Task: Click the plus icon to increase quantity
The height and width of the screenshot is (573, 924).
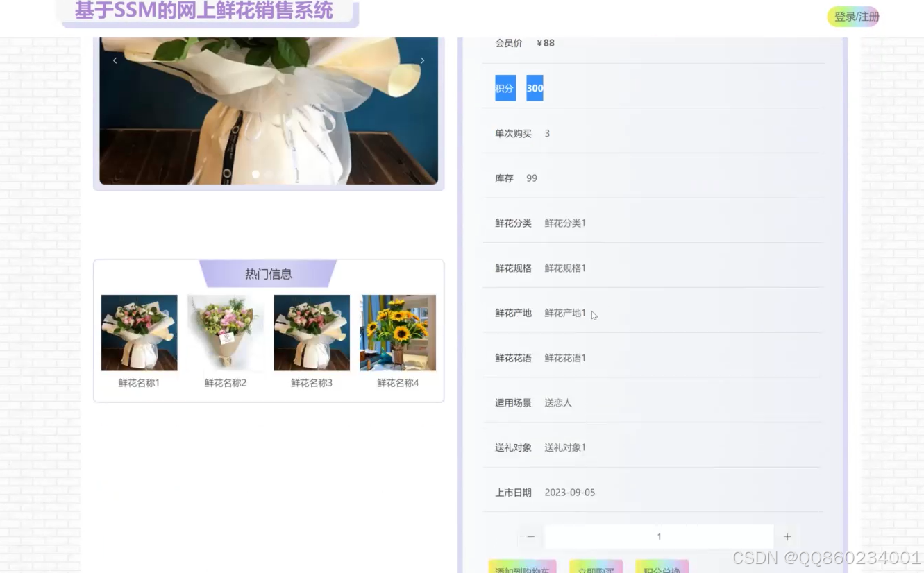Action: coord(787,536)
